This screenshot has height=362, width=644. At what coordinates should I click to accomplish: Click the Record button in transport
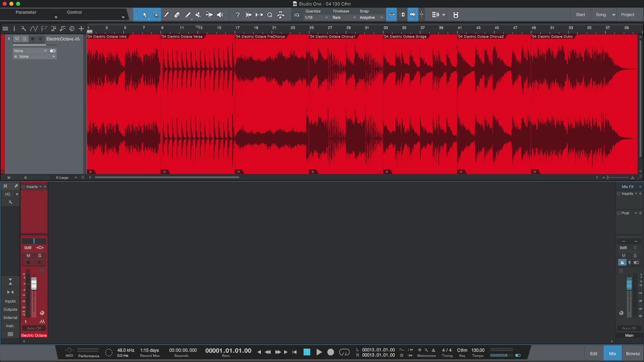coord(330,352)
